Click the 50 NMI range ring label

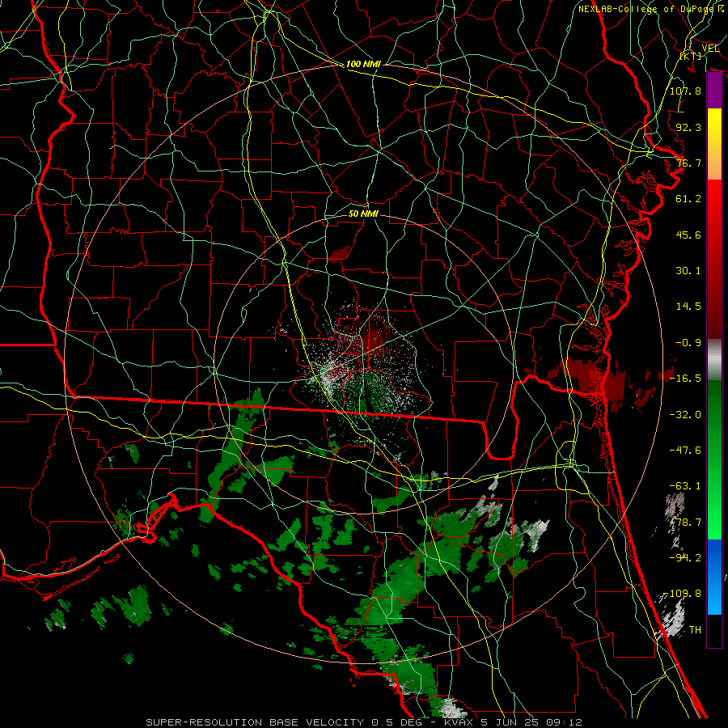pyautogui.click(x=363, y=214)
